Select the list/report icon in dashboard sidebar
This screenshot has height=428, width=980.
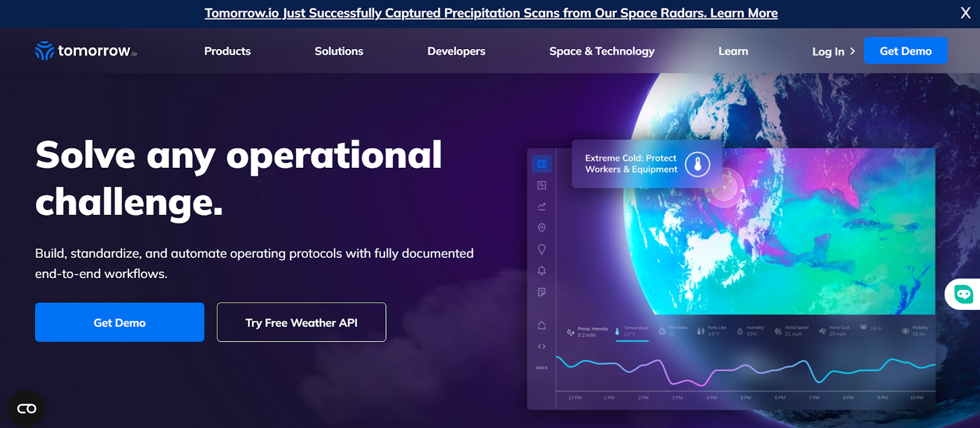541,185
